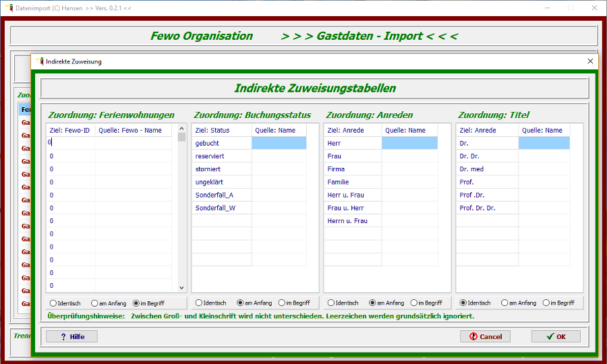Click the first Fewo-ID input cell
This screenshot has height=364, width=607.
click(x=70, y=142)
